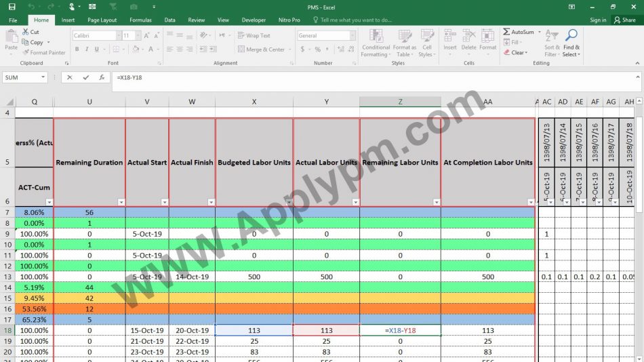Screen dimensions: 644x362
Task: Open the Font Color picker
Action: (150, 49)
